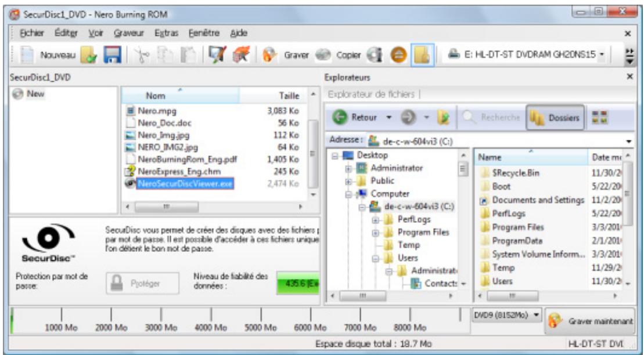Open the toolbar overflow chevron

(x=629, y=55)
